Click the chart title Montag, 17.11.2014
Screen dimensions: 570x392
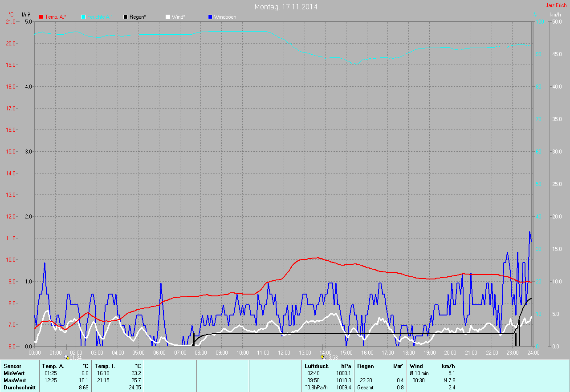click(x=285, y=7)
